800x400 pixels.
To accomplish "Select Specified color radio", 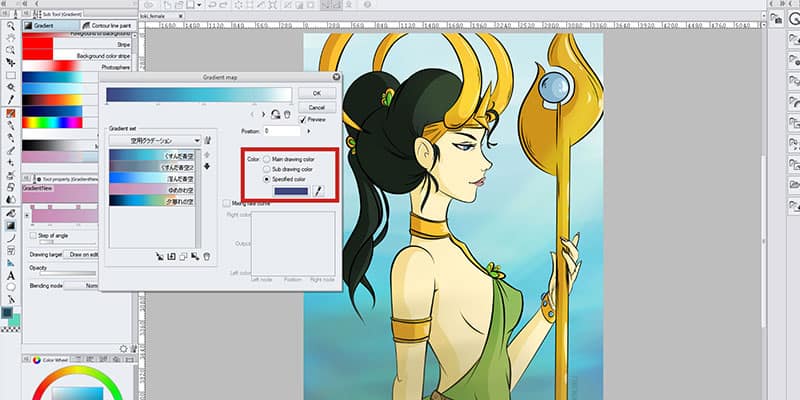I will click(x=266, y=179).
